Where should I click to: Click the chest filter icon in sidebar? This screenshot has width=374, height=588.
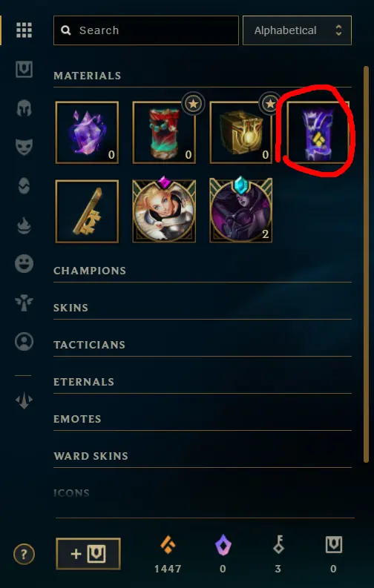[24, 70]
